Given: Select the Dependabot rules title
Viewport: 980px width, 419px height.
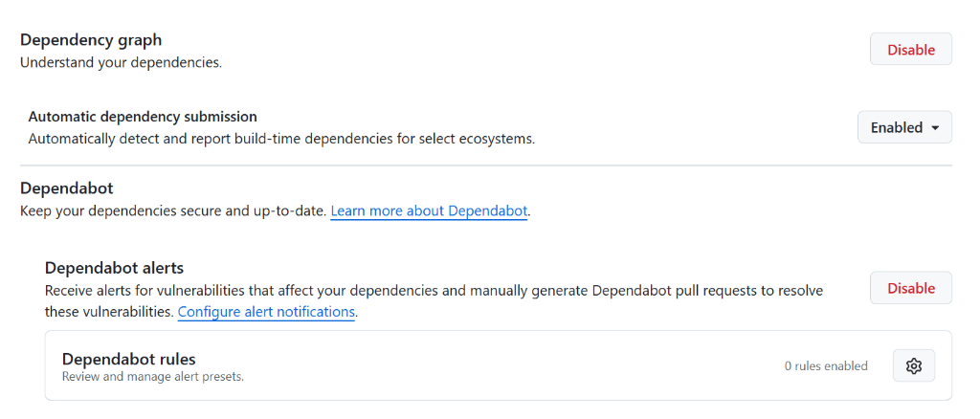Looking at the screenshot, I should (129, 359).
